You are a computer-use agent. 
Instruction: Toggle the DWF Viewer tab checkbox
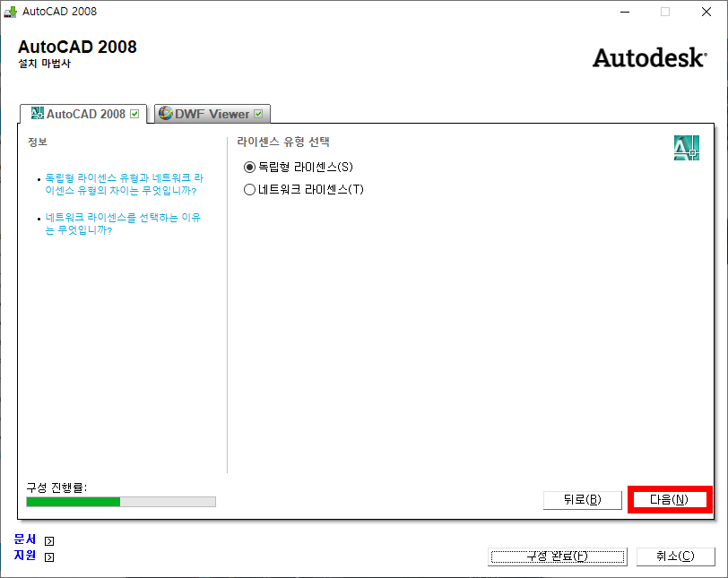point(258,114)
